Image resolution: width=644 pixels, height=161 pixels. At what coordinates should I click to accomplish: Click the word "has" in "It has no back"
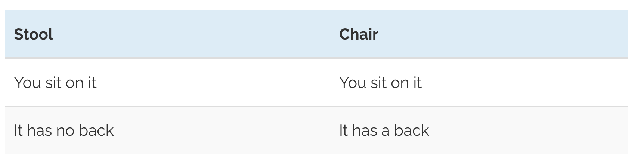39,130
